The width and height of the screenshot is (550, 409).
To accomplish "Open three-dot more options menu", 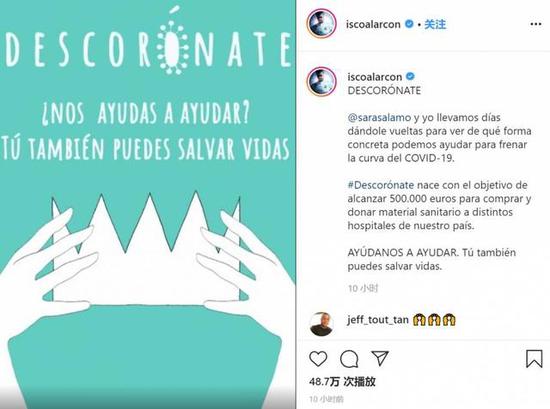I will (x=536, y=24).
